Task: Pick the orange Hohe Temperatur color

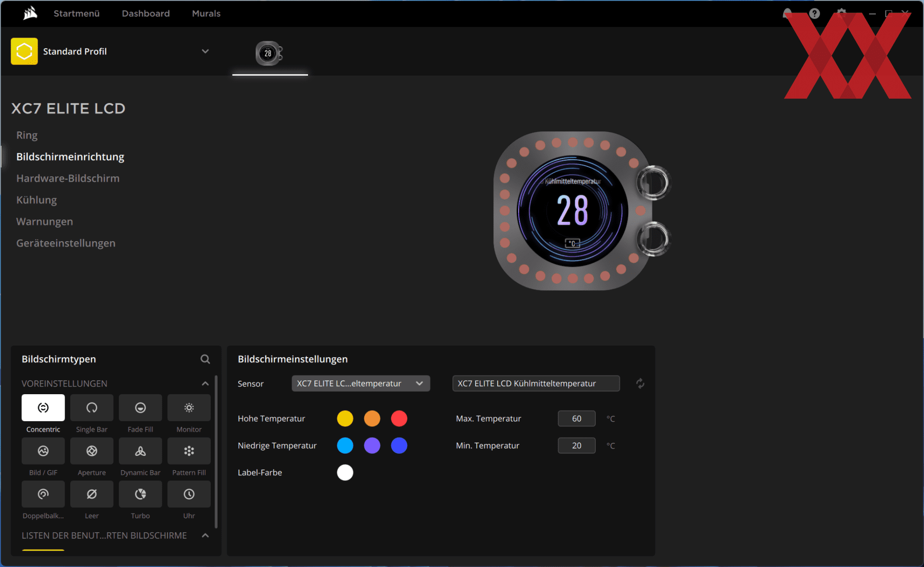Action: tap(372, 419)
